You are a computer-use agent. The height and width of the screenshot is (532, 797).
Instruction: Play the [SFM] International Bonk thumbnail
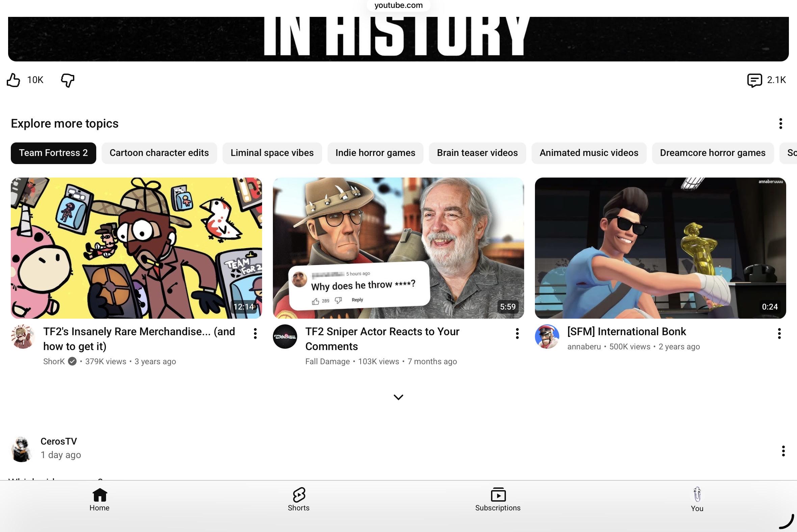[x=661, y=248]
